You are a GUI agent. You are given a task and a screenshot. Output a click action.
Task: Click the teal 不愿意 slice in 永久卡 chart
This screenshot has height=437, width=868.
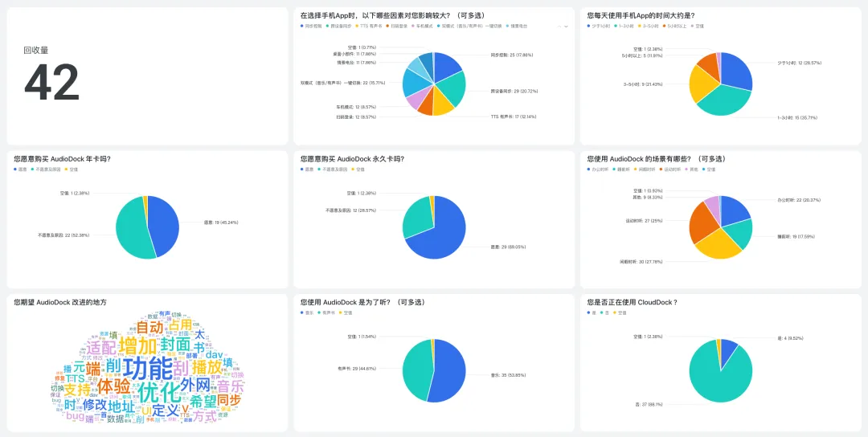pyautogui.click(x=417, y=217)
